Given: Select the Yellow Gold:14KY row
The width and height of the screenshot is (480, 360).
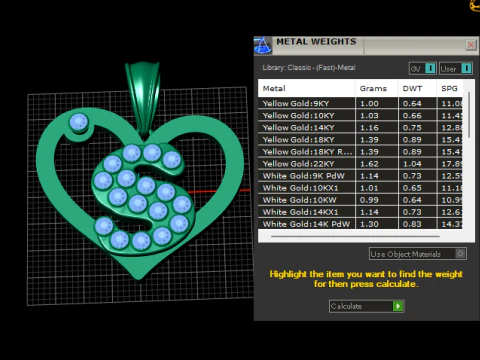Looking at the screenshot, I should tap(360, 127).
